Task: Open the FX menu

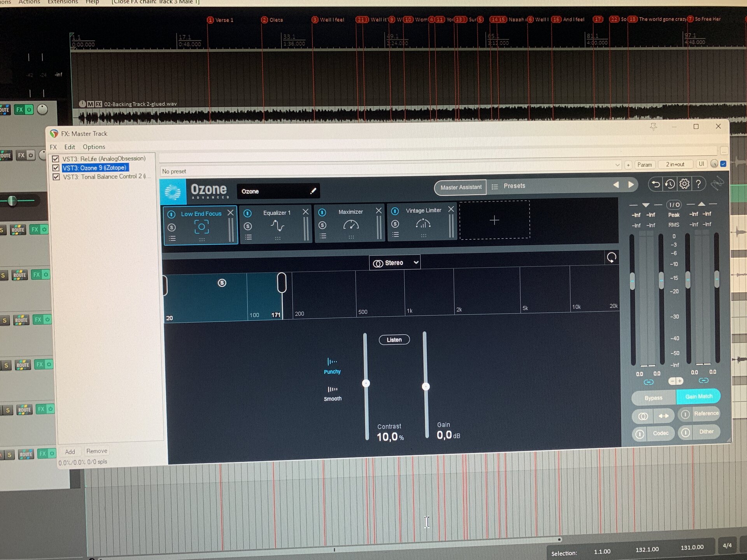Action: 53,147
